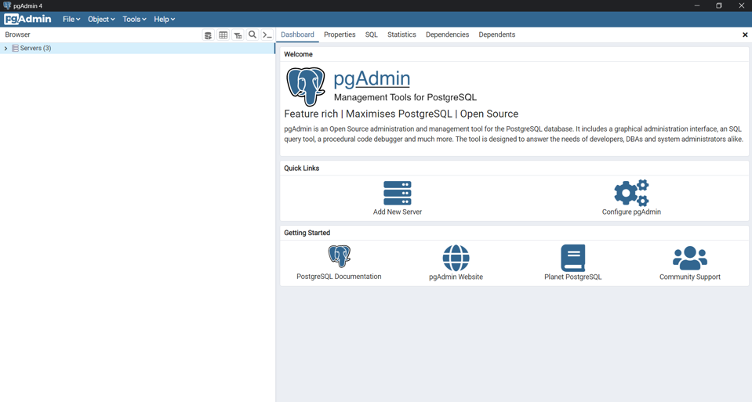The height and width of the screenshot is (405, 755).
Task: Click the Planet PostgreSQL book icon
Action: click(x=573, y=258)
